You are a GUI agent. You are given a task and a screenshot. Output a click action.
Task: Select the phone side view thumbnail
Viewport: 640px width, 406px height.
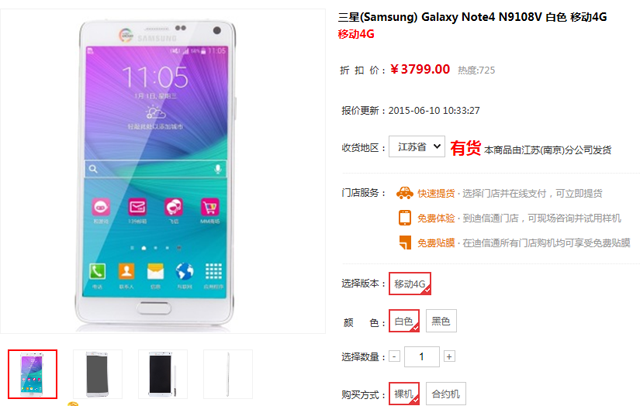[x=228, y=374]
